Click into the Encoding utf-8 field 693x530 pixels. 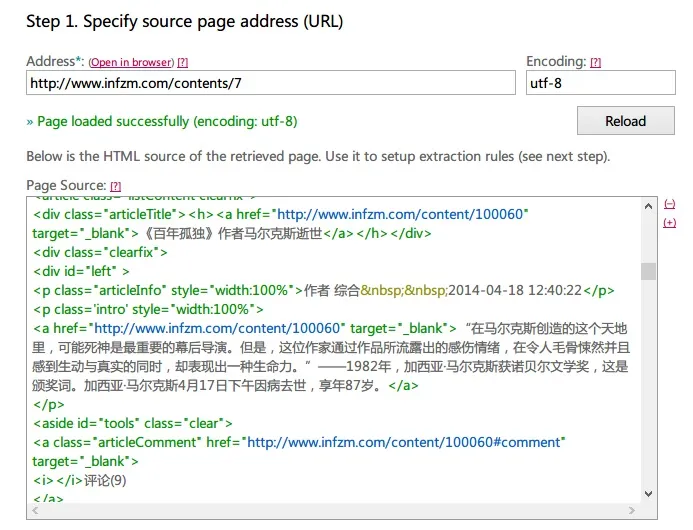[x=600, y=83]
